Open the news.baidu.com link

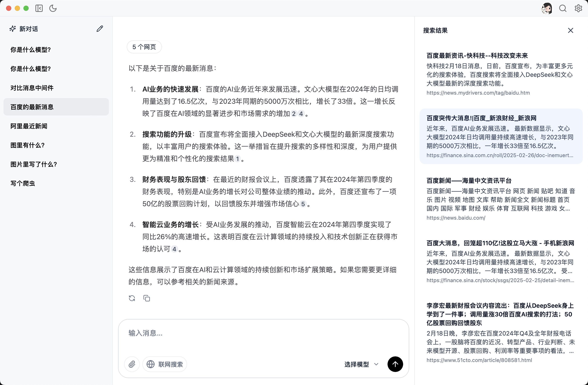coord(456,218)
